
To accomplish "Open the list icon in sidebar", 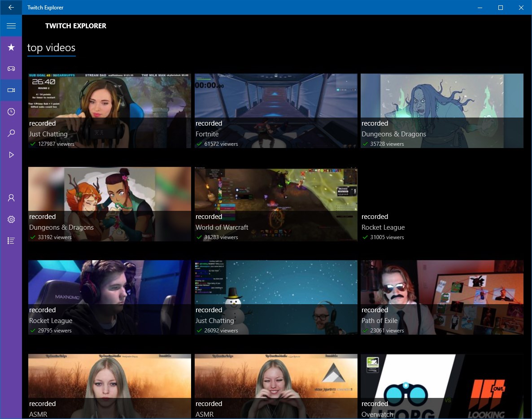I will 11,240.
